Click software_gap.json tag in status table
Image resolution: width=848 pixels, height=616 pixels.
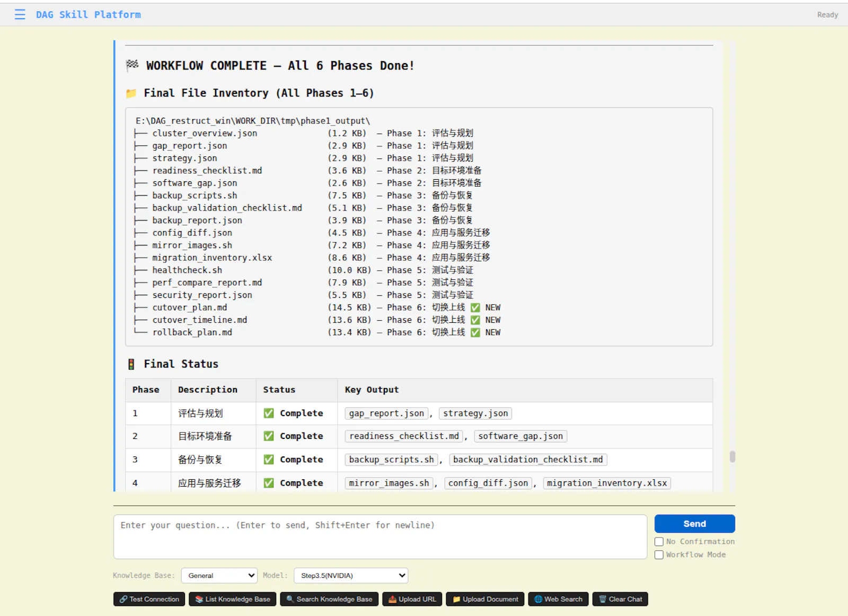pos(520,436)
